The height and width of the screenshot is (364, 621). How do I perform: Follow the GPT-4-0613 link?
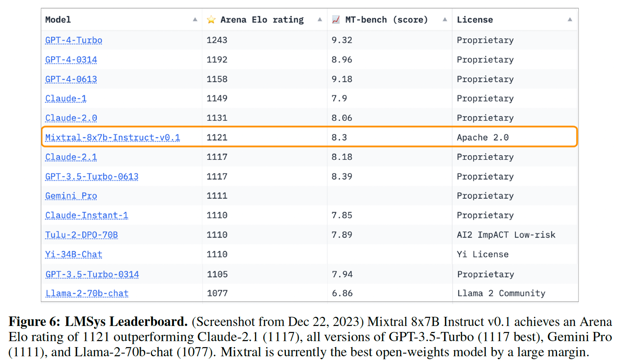71,79
